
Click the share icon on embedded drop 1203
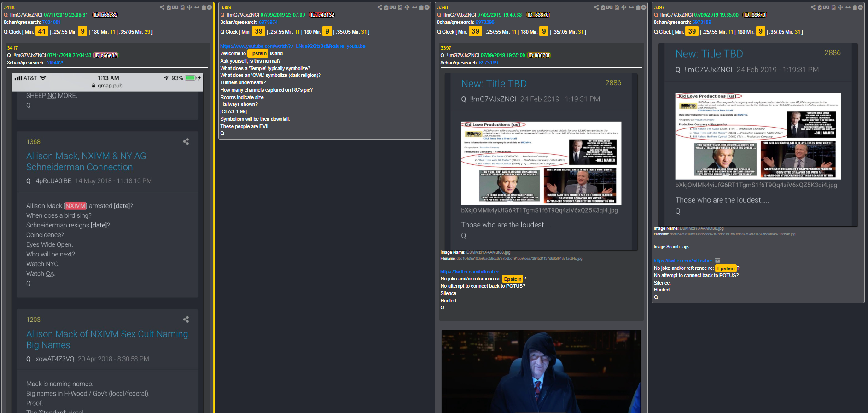coord(186,319)
